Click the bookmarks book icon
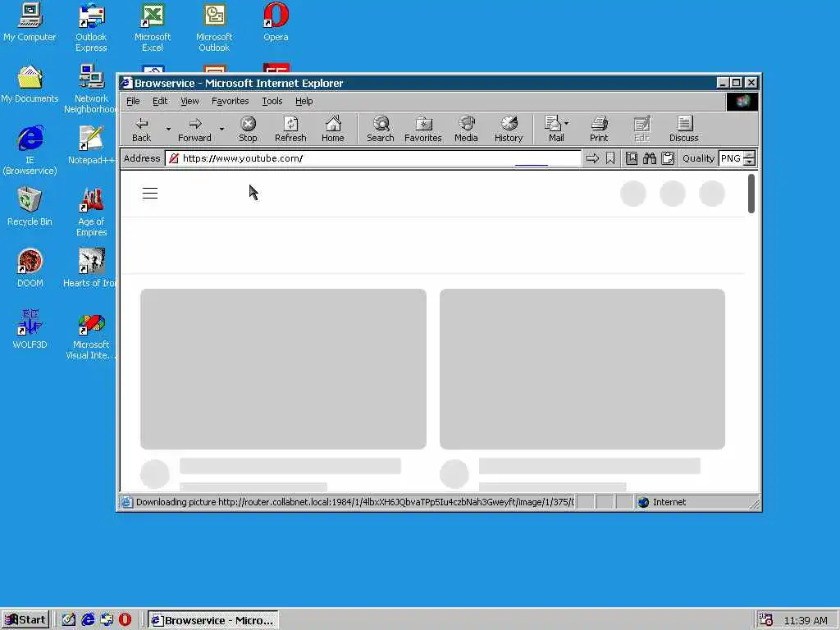The image size is (840, 630). pyautogui.click(x=632, y=158)
